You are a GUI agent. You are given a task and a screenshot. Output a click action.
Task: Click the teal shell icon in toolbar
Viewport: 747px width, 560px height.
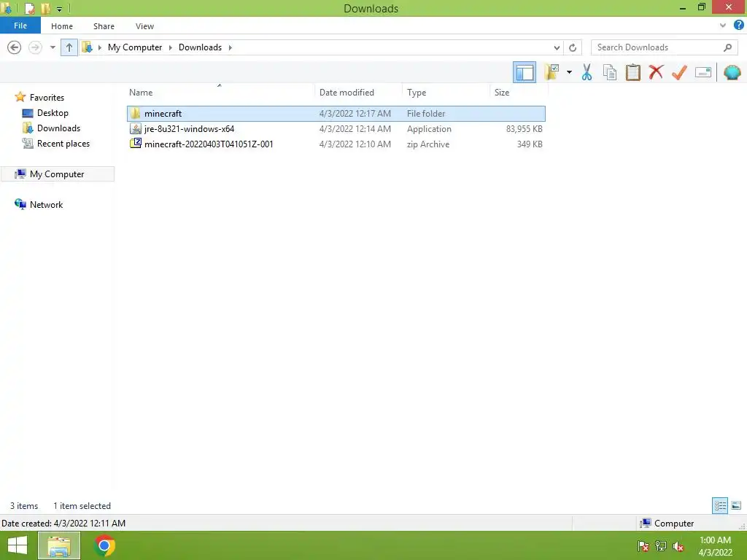(x=732, y=72)
